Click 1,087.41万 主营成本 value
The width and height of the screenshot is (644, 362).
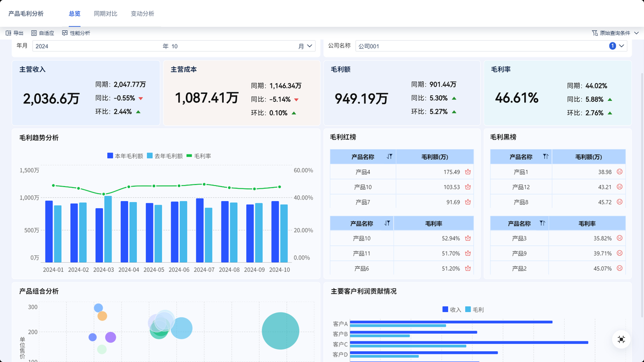pos(207,98)
